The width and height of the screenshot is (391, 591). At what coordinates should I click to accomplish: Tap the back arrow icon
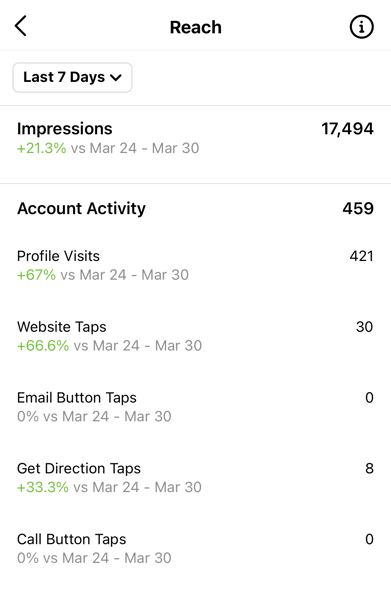(x=21, y=26)
